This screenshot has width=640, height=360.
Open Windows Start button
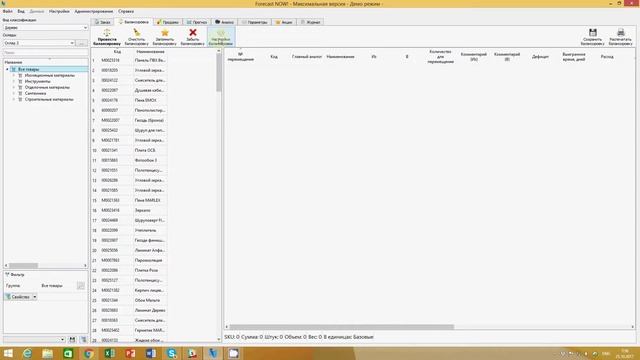8,353
